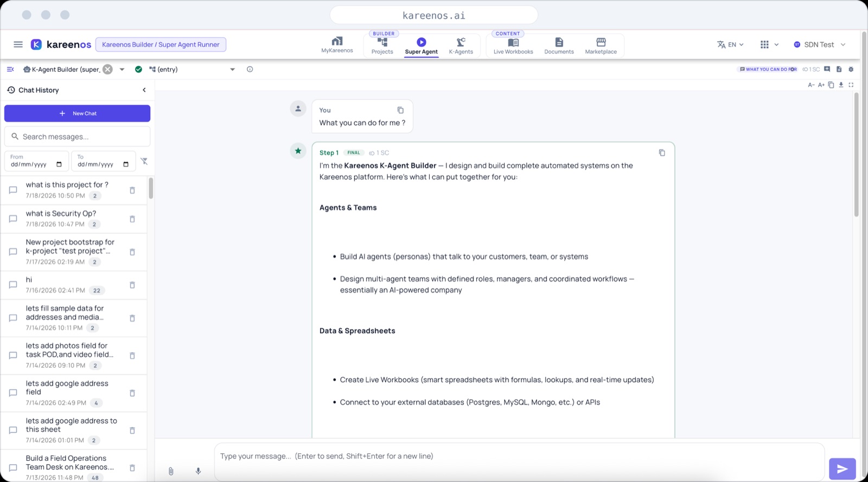The image size is (868, 482).
Task: Increase font size with A+
Action: [821, 85]
